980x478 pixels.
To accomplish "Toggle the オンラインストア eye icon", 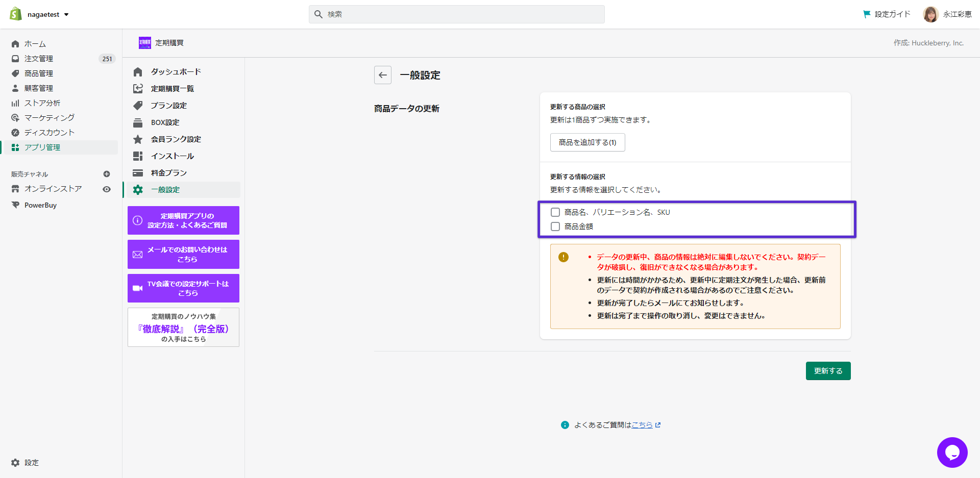I will coord(107,189).
